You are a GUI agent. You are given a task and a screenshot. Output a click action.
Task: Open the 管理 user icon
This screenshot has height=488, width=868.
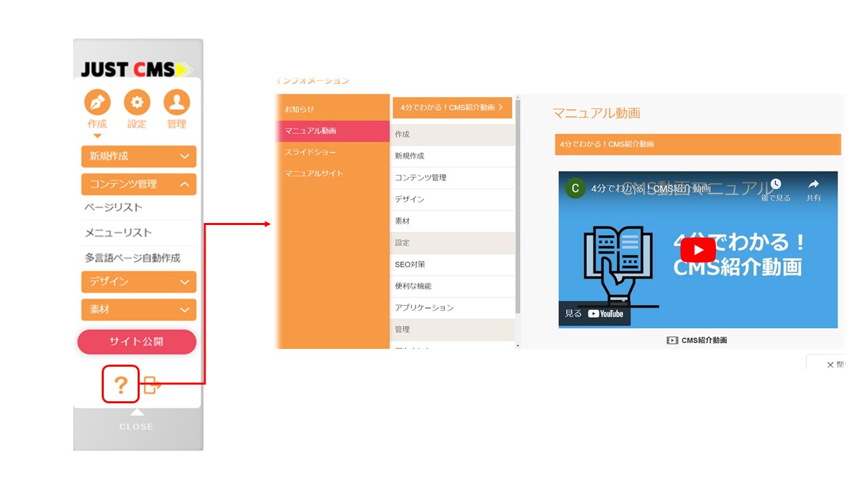(x=177, y=102)
